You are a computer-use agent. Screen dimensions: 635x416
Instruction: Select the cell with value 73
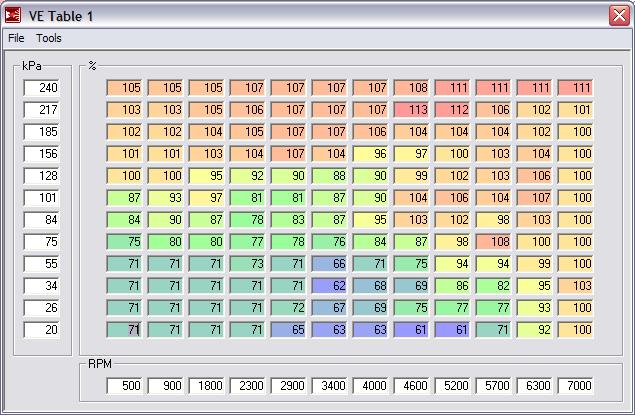tap(247, 264)
